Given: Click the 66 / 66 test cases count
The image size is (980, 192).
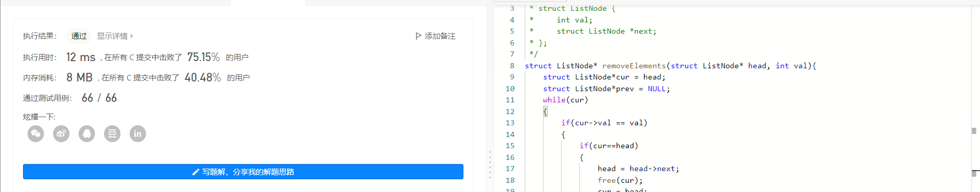Looking at the screenshot, I should [99, 98].
